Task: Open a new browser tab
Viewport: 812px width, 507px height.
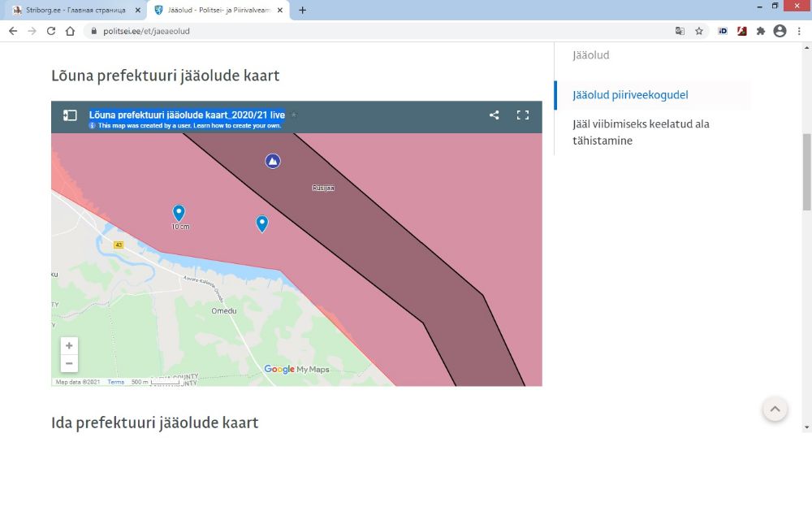Action: pos(303,10)
